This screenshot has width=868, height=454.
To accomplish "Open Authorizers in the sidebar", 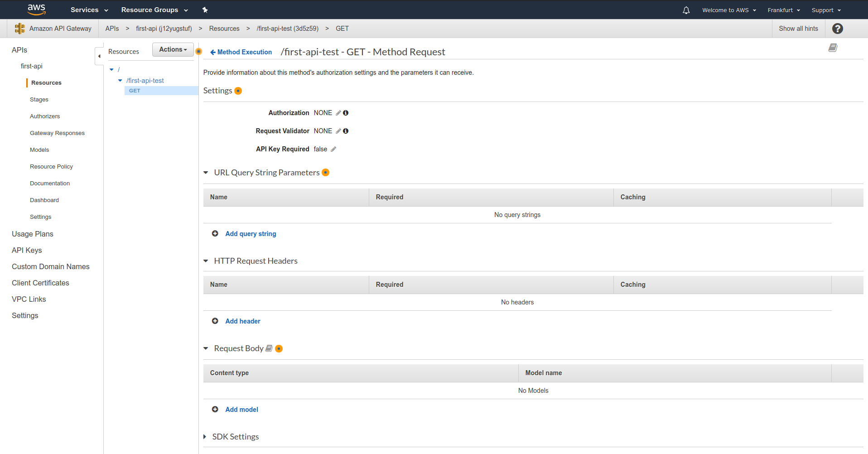I will click(x=45, y=116).
